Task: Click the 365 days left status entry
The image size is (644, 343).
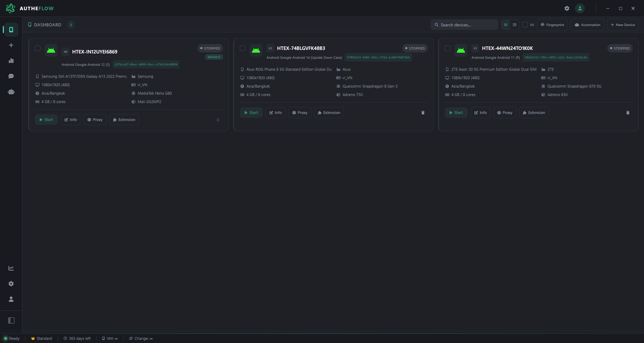Action: pyautogui.click(x=77, y=338)
